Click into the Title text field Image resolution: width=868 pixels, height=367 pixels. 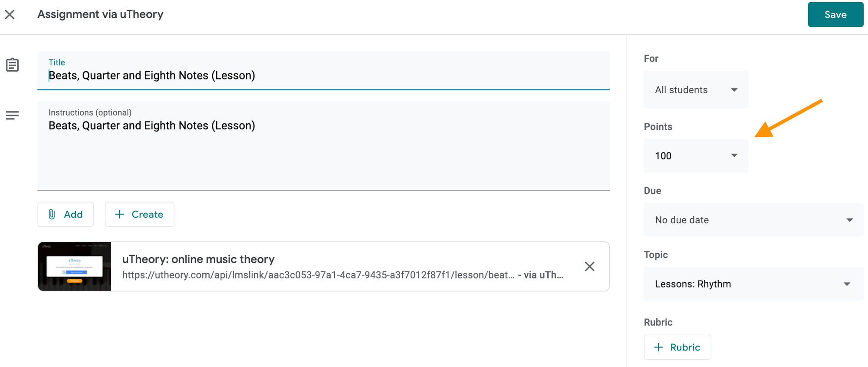tap(323, 71)
